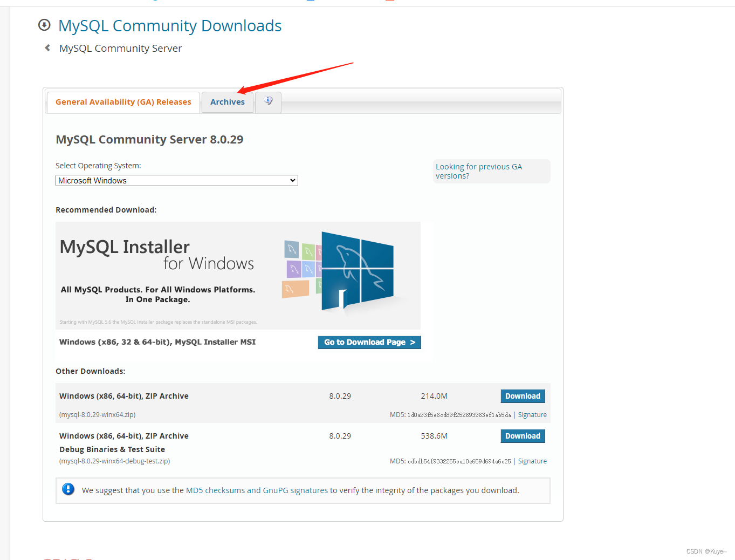This screenshot has height=560, width=735.
Task: Click the Recommended Download: label
Action: 106,210
